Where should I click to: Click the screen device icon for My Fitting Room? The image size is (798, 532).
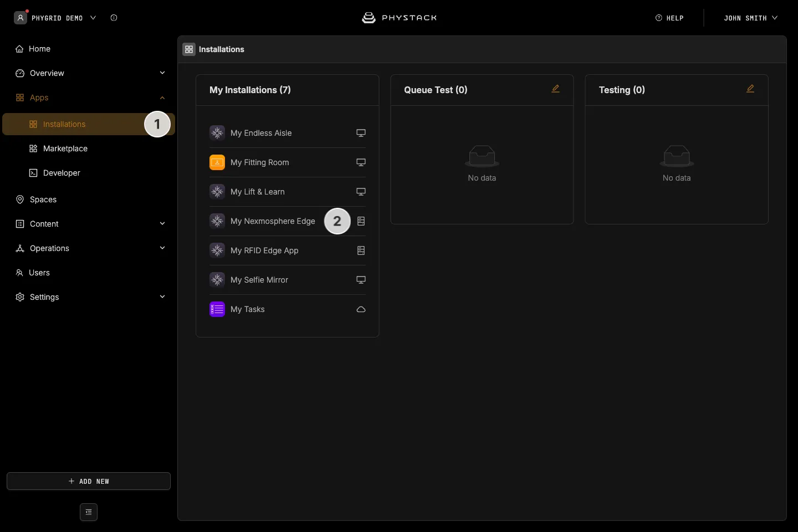click(x=361, y=162)
